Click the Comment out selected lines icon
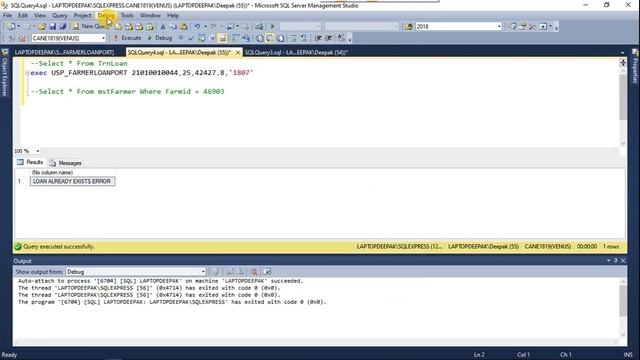This screenshot has height=360, width=640. tap(293, 38)
